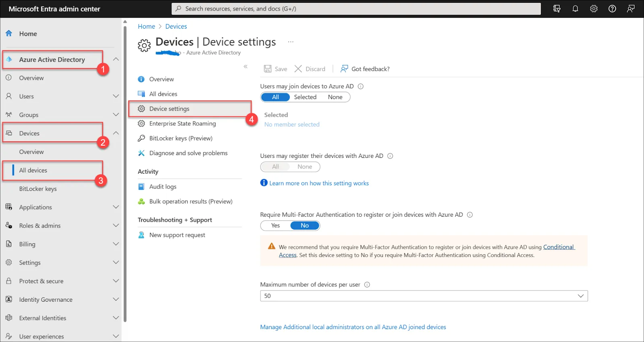This screenshot has height=342, width=644.
Task: Click the Home house icon in sidebar
Action: tap(9, 33)
